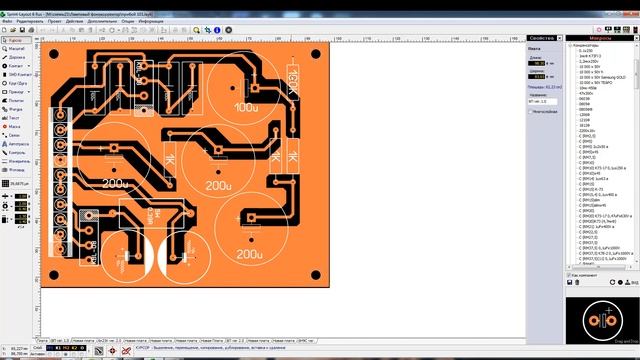Select the K1 layer label
The height and width of the screenshot is (360, 640).
pyautogui.click(x=58, y=348)
